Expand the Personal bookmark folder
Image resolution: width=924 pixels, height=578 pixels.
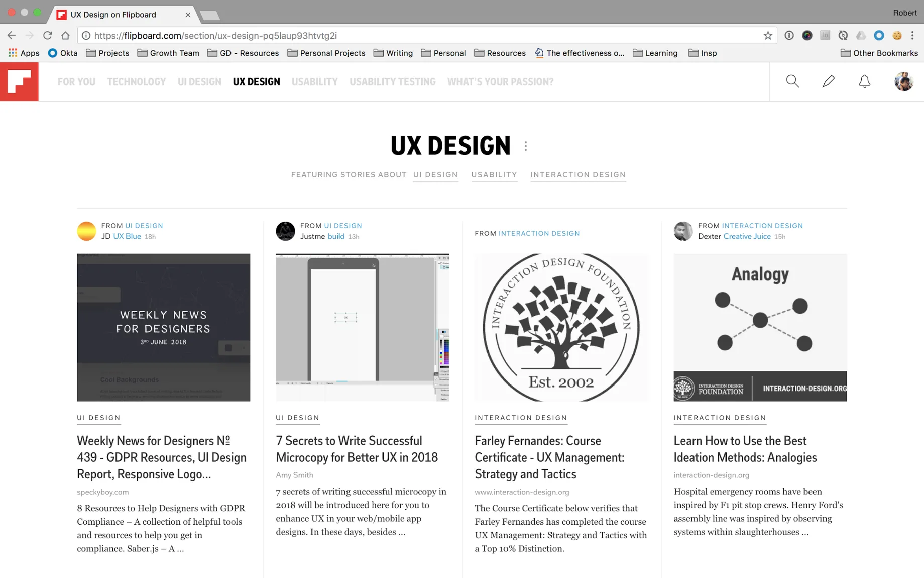443,53
